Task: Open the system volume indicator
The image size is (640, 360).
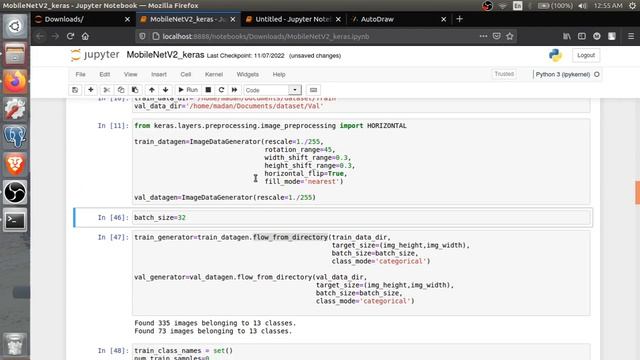Action: pos(582,6)
